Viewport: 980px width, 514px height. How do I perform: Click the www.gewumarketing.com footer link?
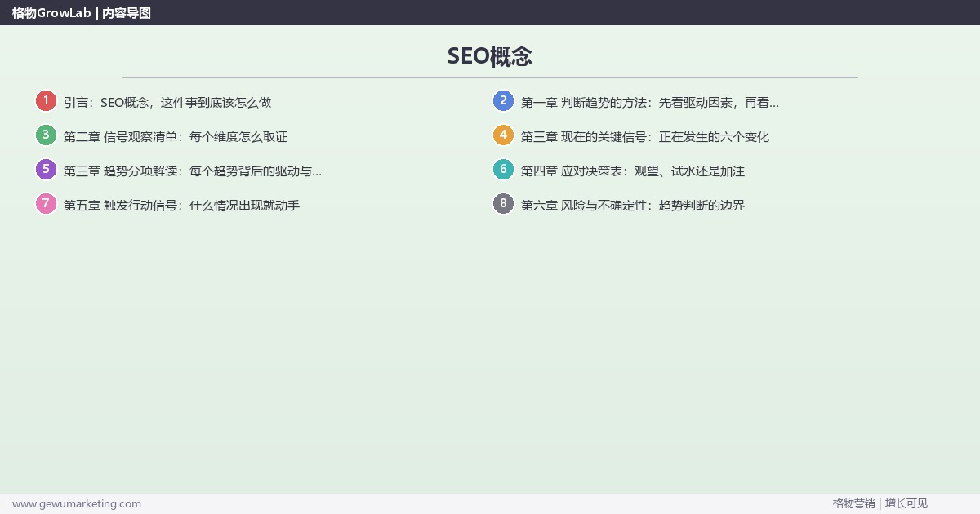77,503
